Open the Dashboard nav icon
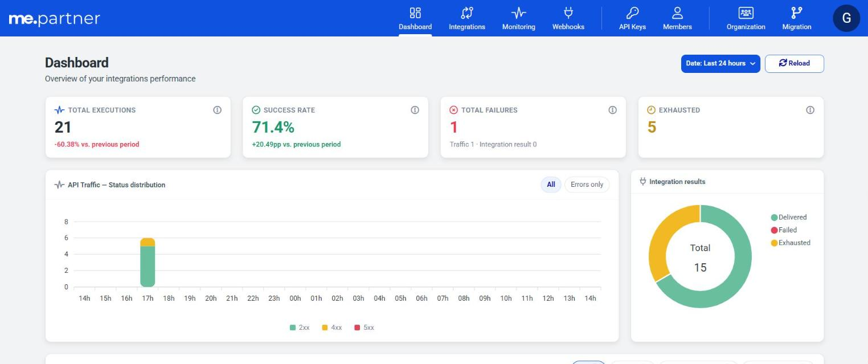 [x=415, y=13]
